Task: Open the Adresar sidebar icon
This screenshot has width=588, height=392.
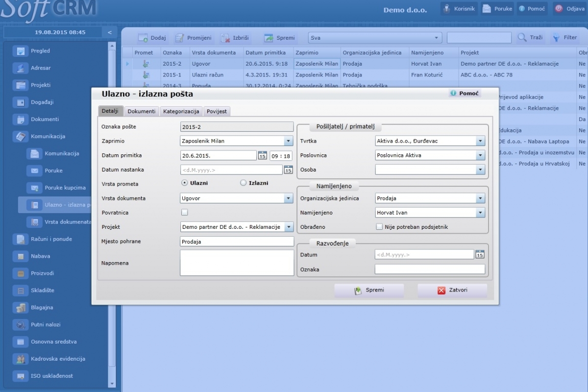Action: click(x=21, y=68)
